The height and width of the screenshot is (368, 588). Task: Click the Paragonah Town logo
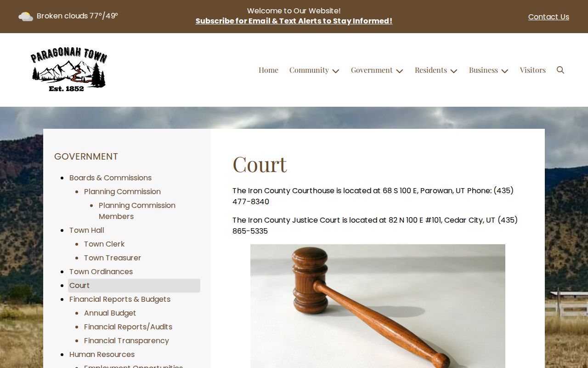click(x=69, y=70)
